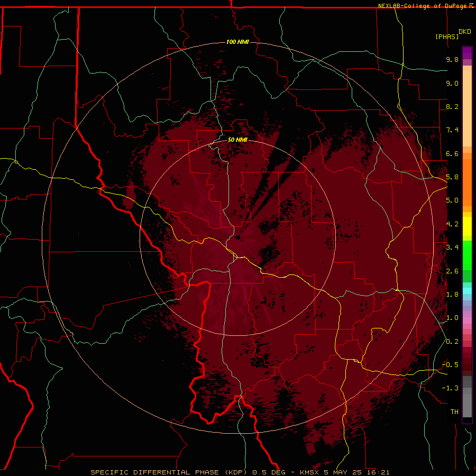This screenshot has height=476, width=476.
Task: Click the 100 NMI range ring label
Action: [x=237, y=42]
